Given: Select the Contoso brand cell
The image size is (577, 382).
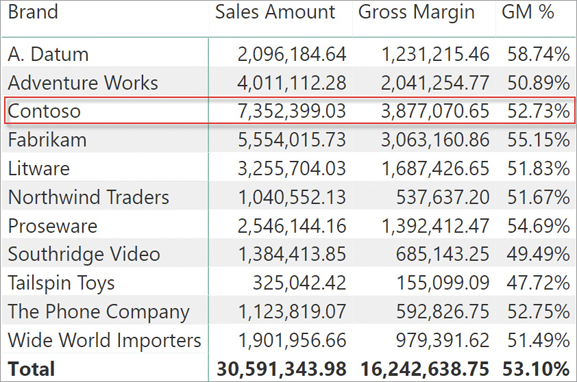Looking at the screenshot, I should click(x=44, y=111).
